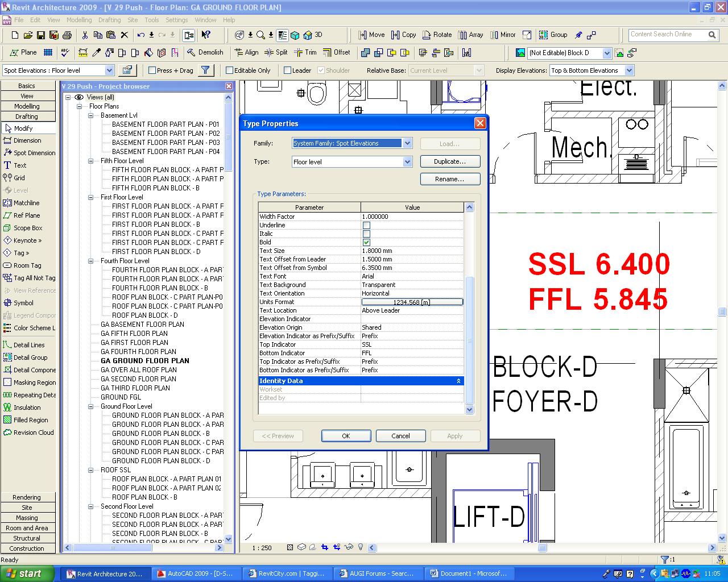Screen dimensions: 728x582
Task: Toggle the Italic checkbox
Action: (366, 234)
